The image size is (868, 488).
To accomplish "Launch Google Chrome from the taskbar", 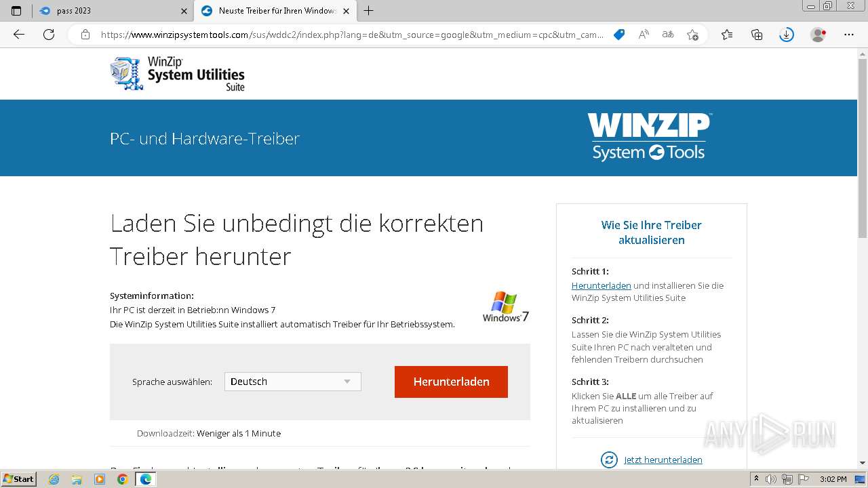I will tap(122, 479).
